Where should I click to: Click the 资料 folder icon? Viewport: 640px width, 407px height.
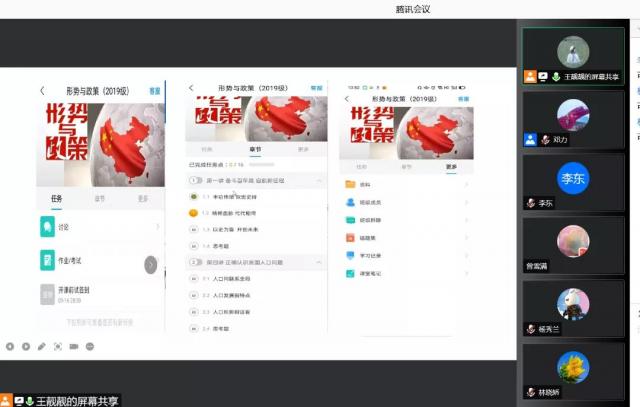[350, 185]
